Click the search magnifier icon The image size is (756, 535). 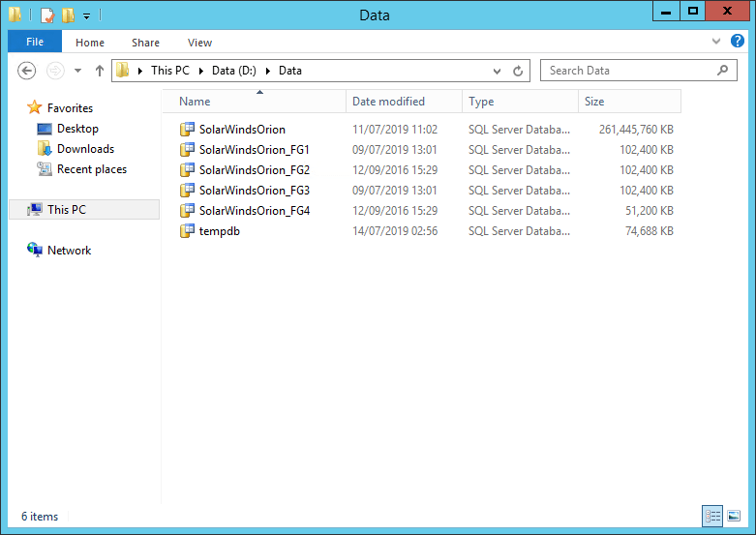[722, 71]
